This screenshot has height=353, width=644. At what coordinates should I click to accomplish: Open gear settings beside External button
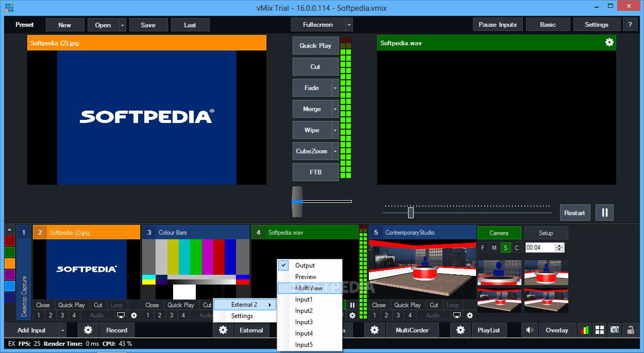point(223,330)
